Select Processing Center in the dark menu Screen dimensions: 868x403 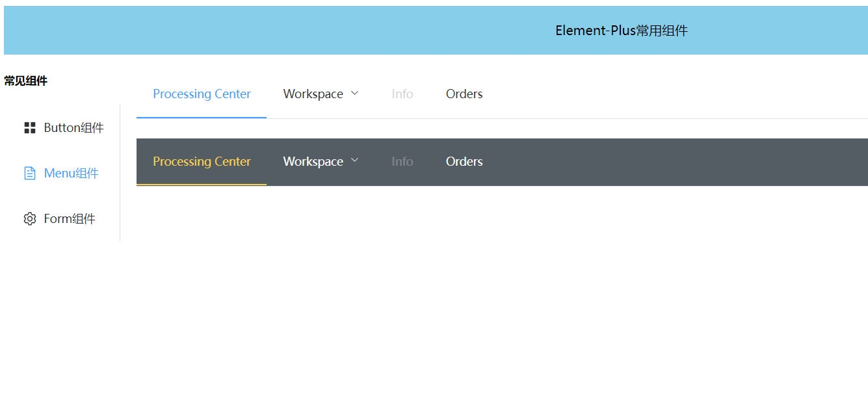coord(202,161)
